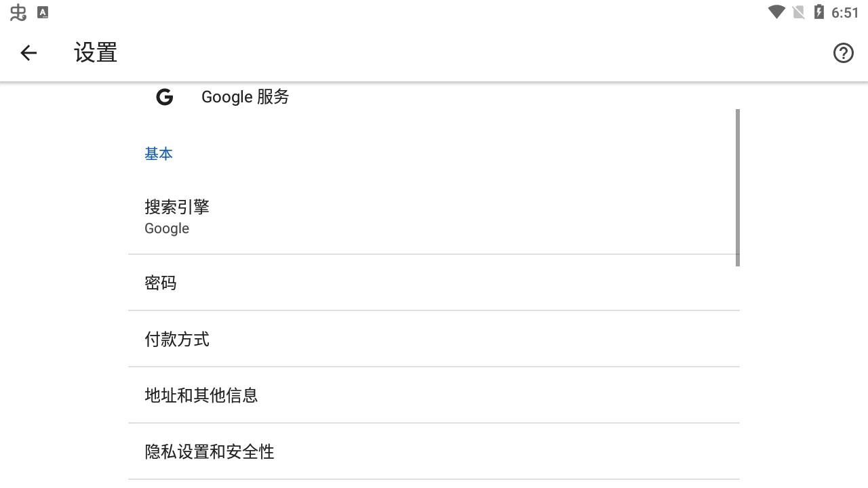Open the 付款方式 settings item
The height and width of the screenshot is (488, 868).
tap(177, 339)
